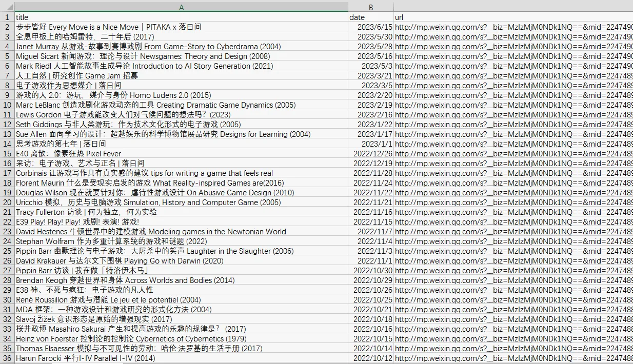633x364 pixels.
Task: Select row 36 header
Action: click(7, 358)
